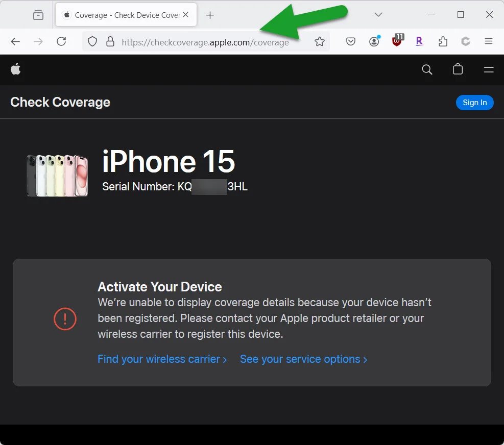This screenshot has height=445, width=504.
Task: Open the Firefox account profile icon
Action: 374,42
